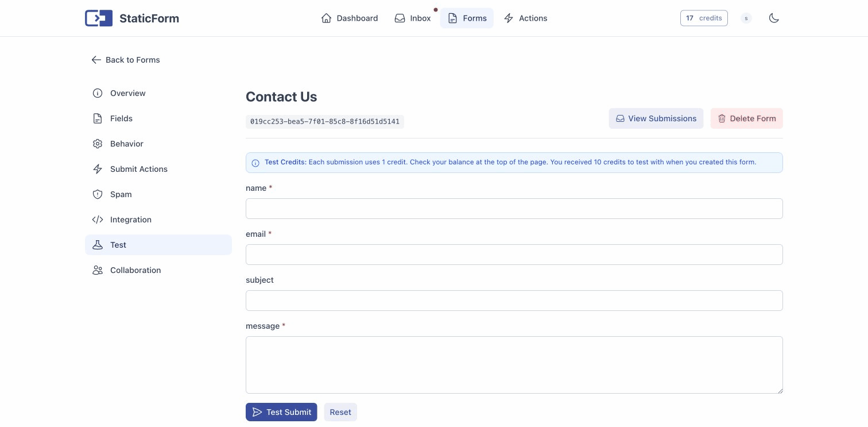Screen dimensions: 868x427
Task: Click inside the name input field
Action: tap(514, 209)
